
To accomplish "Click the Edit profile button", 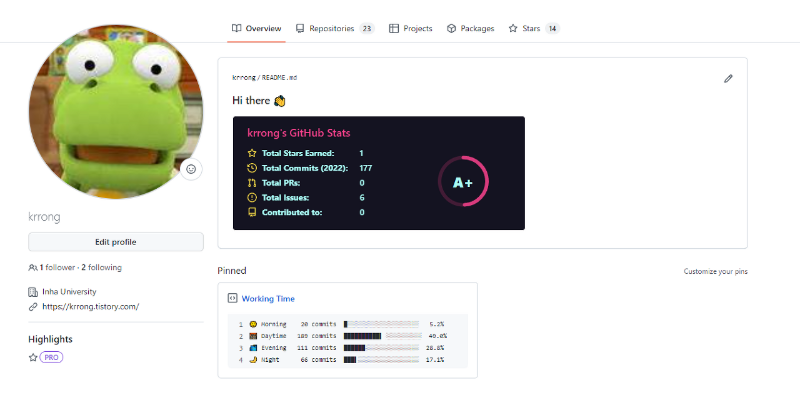I will [x=116, y=242].
